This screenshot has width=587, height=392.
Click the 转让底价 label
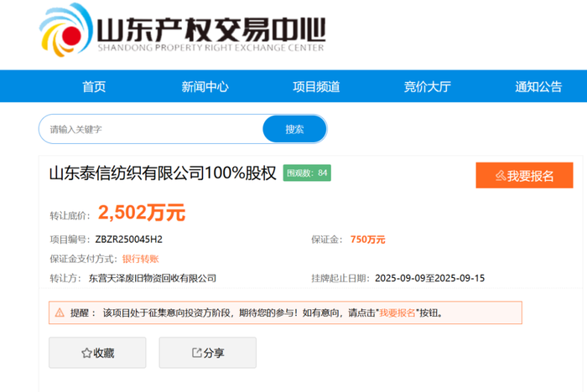pyautogui.click(x=70, y=216)
